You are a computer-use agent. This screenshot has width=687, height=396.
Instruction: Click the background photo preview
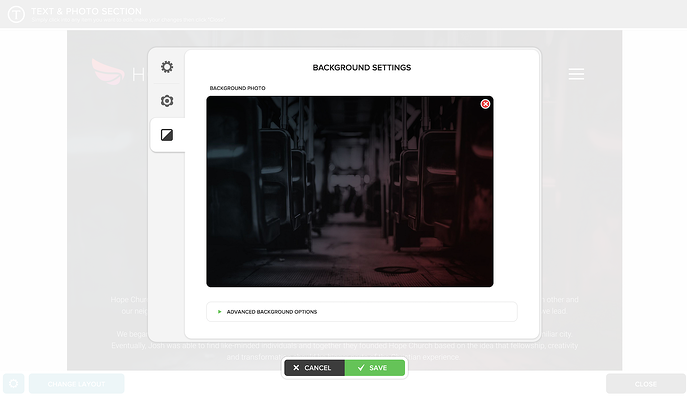tap(350, 191)
